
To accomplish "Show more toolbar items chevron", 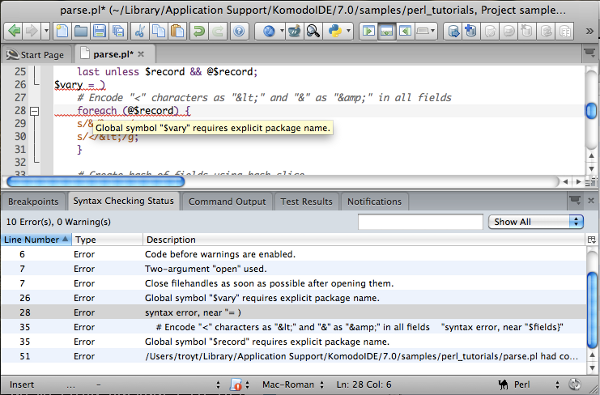I will pos(590,31).
